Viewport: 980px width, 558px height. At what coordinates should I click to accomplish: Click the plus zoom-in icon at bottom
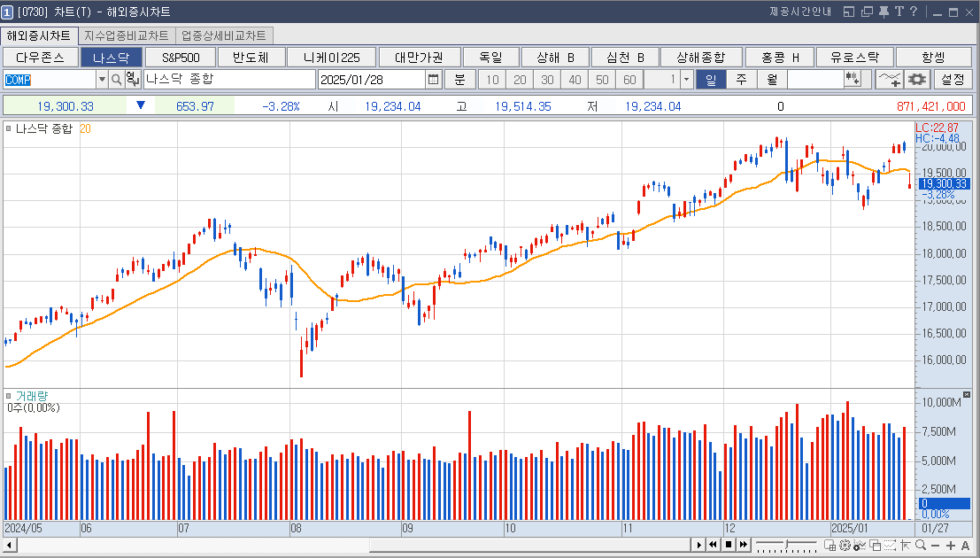click(951, 546)
